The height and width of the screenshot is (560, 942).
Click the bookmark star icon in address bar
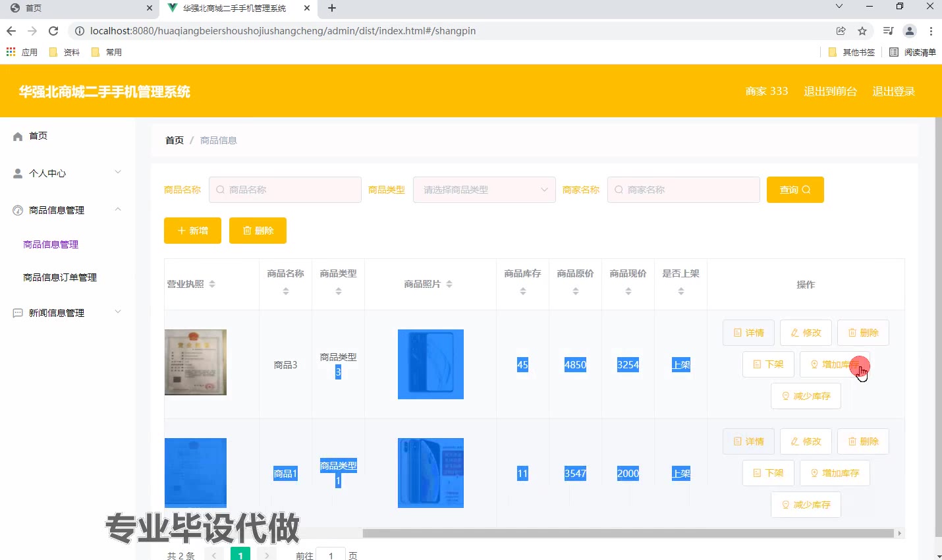click(862, 31)
